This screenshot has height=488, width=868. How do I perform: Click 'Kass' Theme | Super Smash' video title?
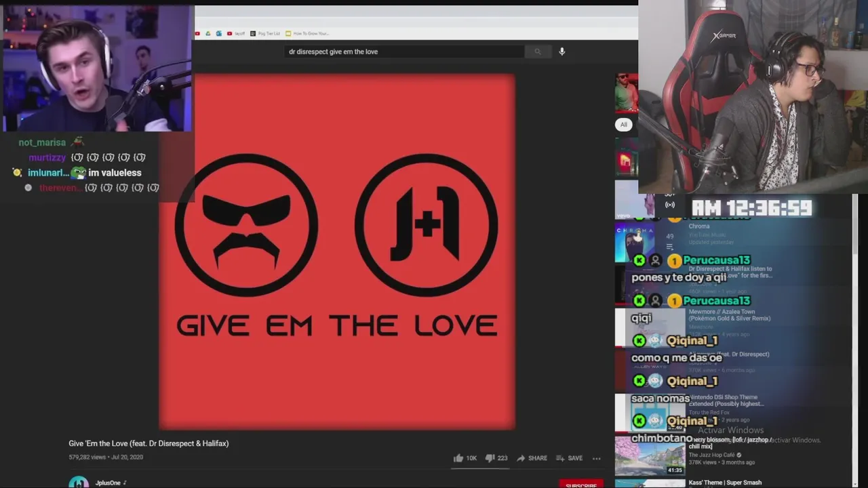(725, 483)
